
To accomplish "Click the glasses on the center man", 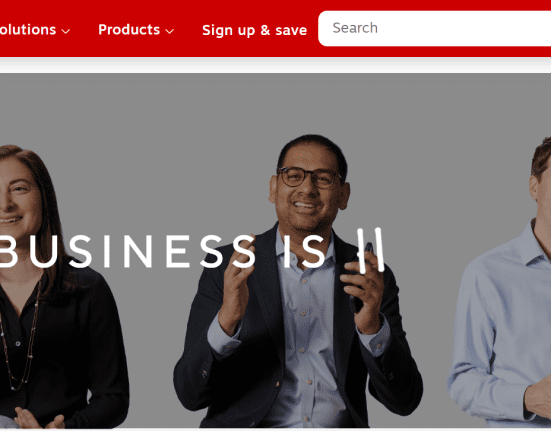I will [x=309, y=177].
